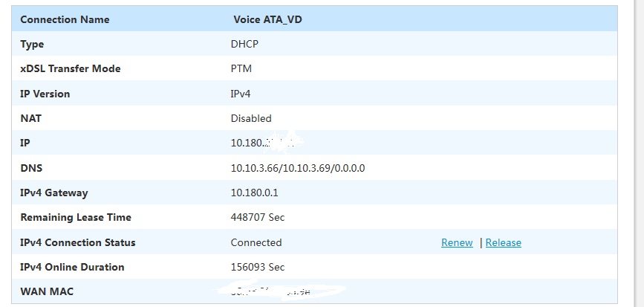Click the Connection Name header label

[x=65, y=19]
